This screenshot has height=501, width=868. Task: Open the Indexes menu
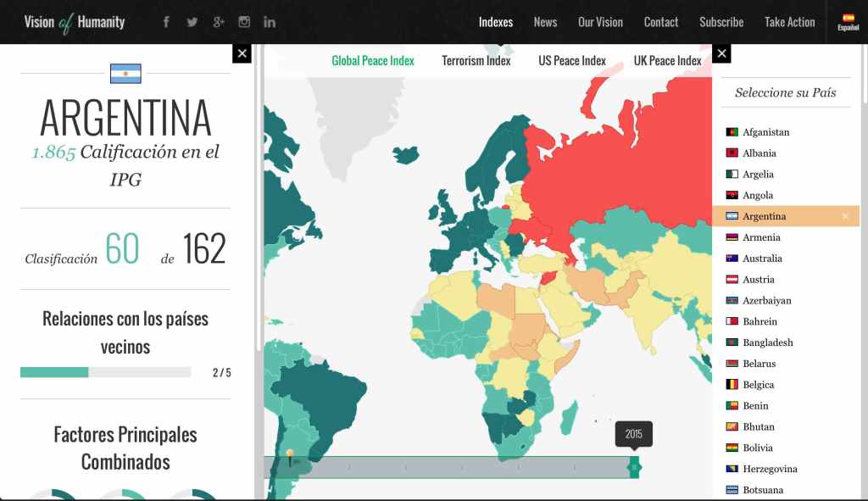495,22
